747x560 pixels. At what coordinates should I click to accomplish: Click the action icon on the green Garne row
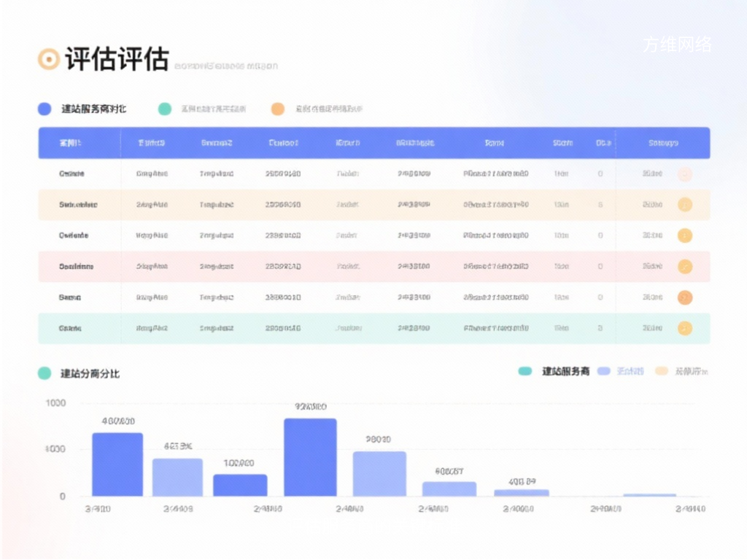coord(686,328)
